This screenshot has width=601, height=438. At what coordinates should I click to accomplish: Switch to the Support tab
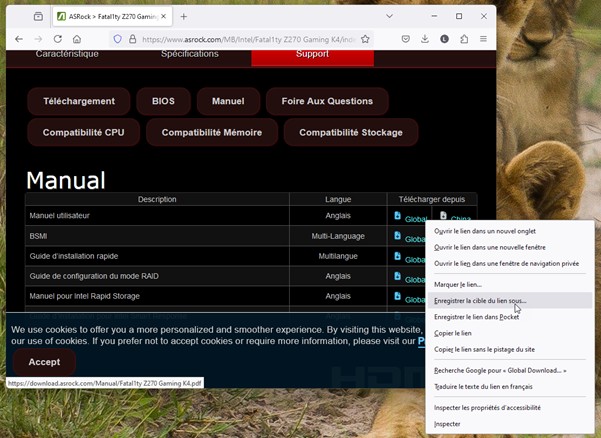312,54
